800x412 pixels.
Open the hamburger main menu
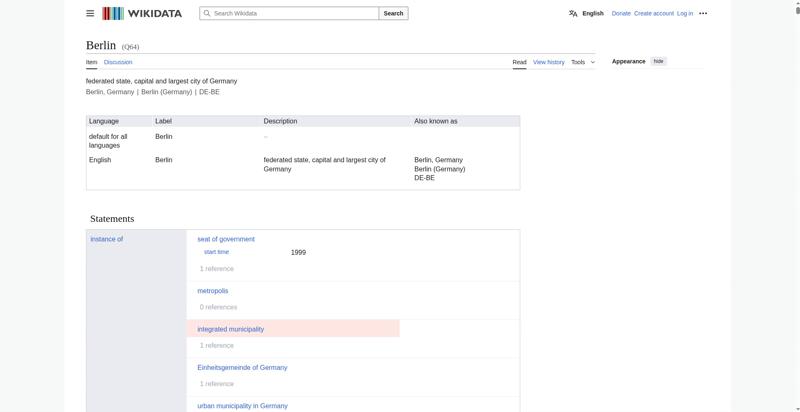point(90,13)
